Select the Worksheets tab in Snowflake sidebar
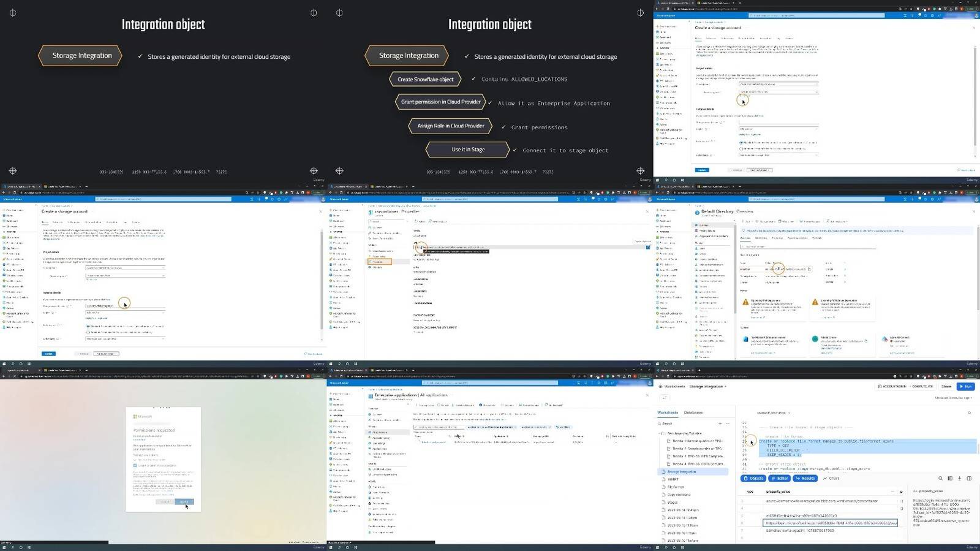Viewport: 980px width, 551px height. point(668,412)
